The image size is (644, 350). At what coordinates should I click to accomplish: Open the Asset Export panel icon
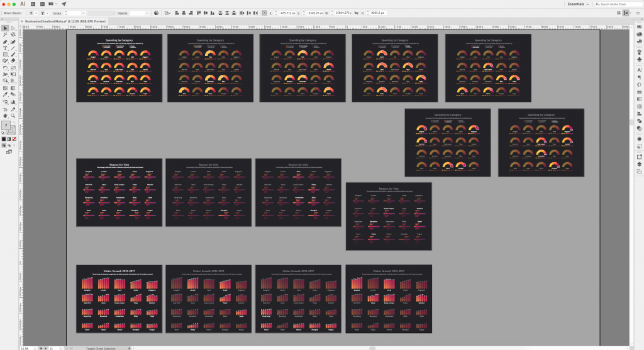[x=640, y=156]
